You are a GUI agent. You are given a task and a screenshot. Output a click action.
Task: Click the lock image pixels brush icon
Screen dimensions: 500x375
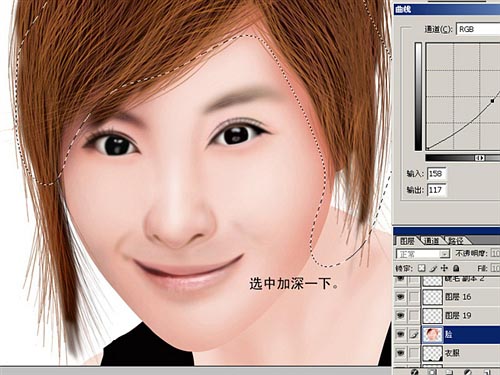pyautogui.click(x=433, y=268)
